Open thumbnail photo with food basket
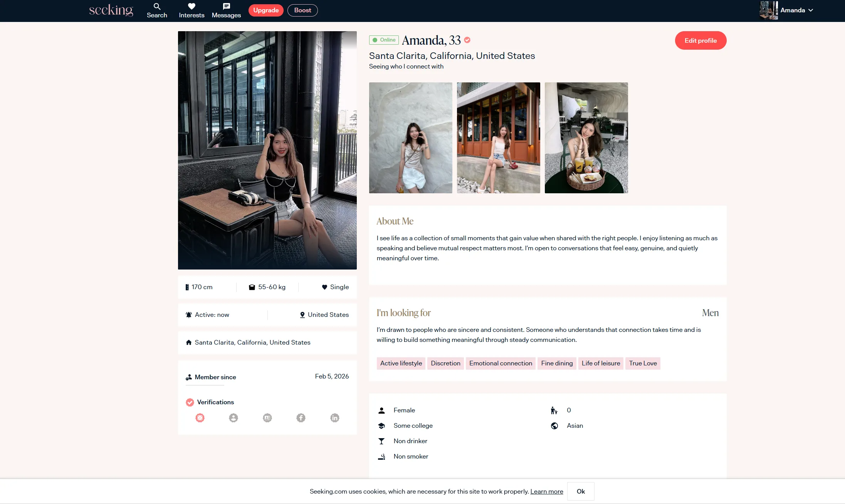 (x=586, y=138)
